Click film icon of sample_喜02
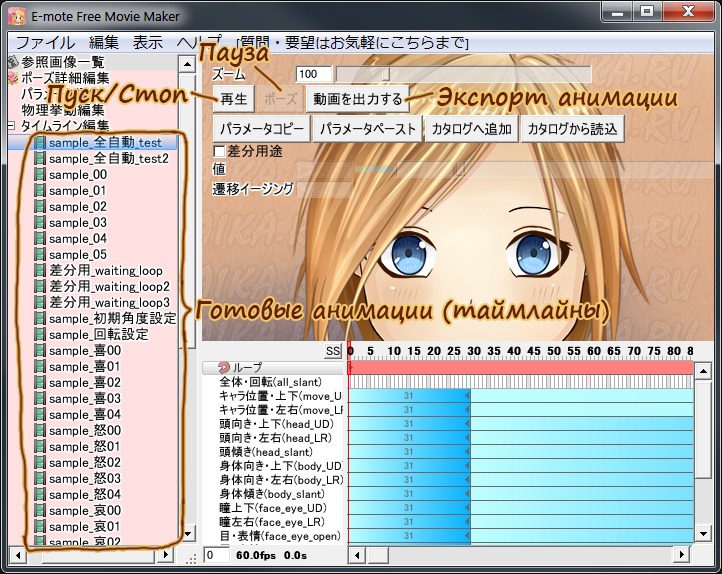The image size is (722, 574). (x=40, y=383)
